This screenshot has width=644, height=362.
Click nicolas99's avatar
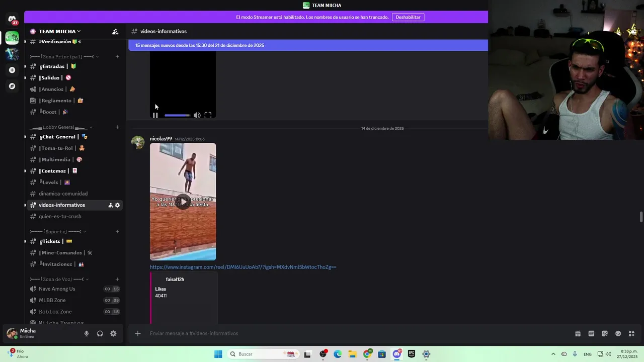pos(138,142)
